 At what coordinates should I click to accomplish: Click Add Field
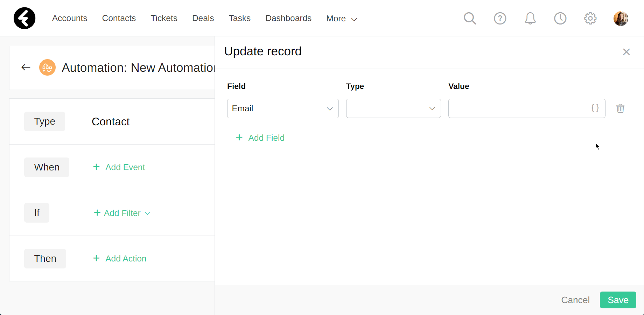pyautogui.click(x=260, y=138)
